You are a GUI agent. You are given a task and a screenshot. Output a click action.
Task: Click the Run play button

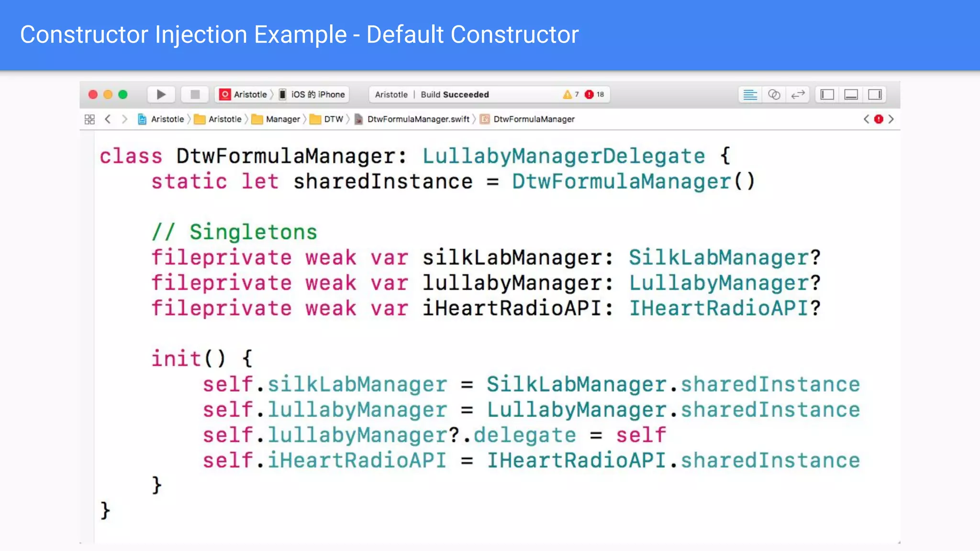click(161, 94)
